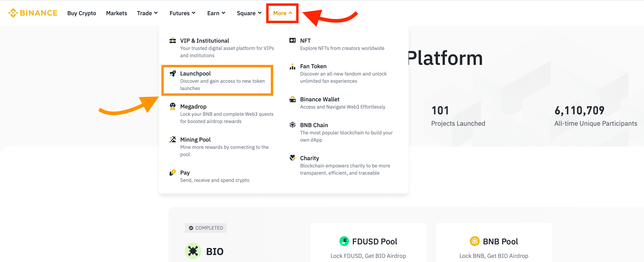Click the Launchpool rocket icon
The image size is (644, 262).
[x=172, y=73]
